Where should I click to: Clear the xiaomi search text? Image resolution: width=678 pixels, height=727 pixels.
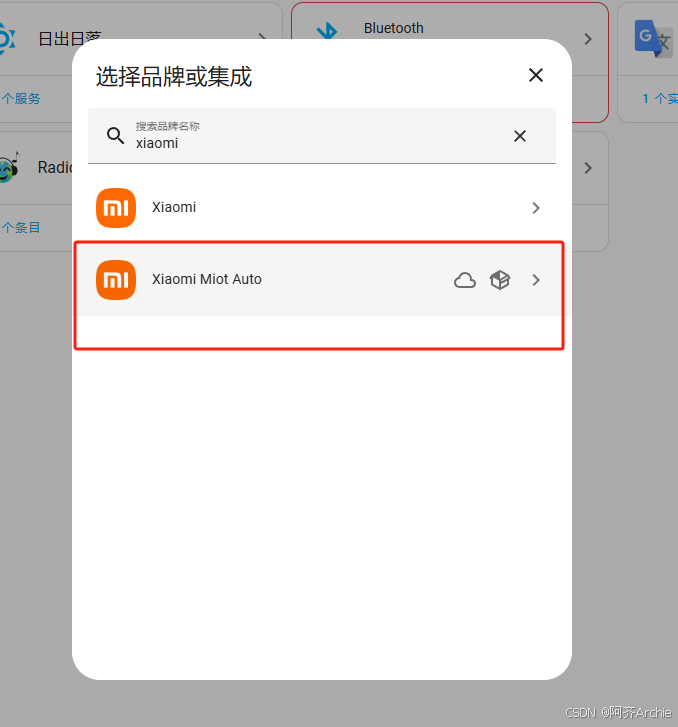point(520,136)
